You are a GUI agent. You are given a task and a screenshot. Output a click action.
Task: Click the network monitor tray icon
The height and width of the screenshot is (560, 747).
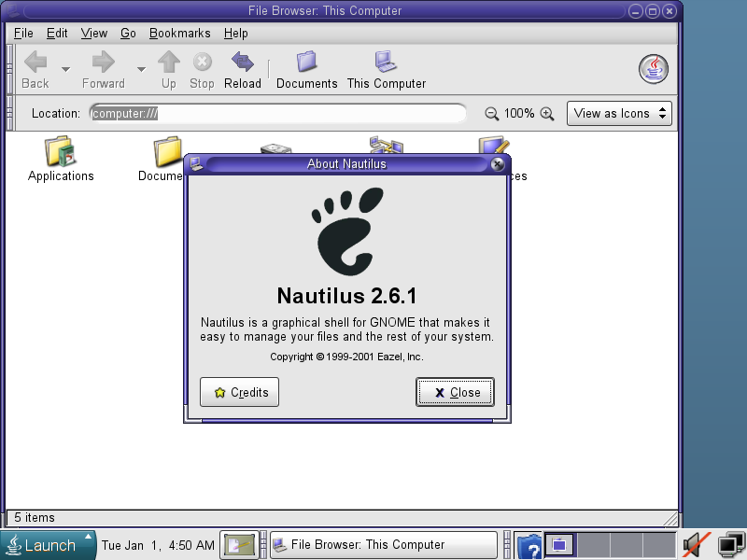pos(730,546)
